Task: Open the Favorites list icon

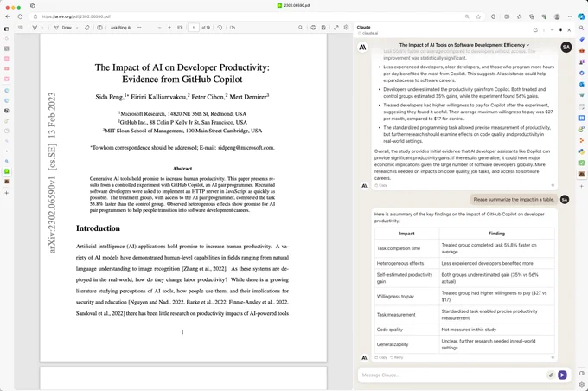Action: click(520, 16)
